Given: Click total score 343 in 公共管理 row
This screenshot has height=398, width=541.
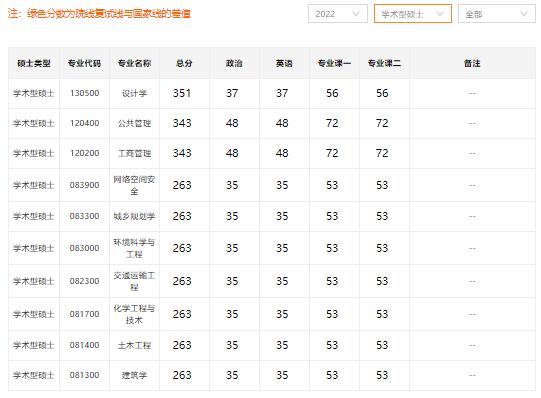Looking at the screenshot, I should pos(182,123).
